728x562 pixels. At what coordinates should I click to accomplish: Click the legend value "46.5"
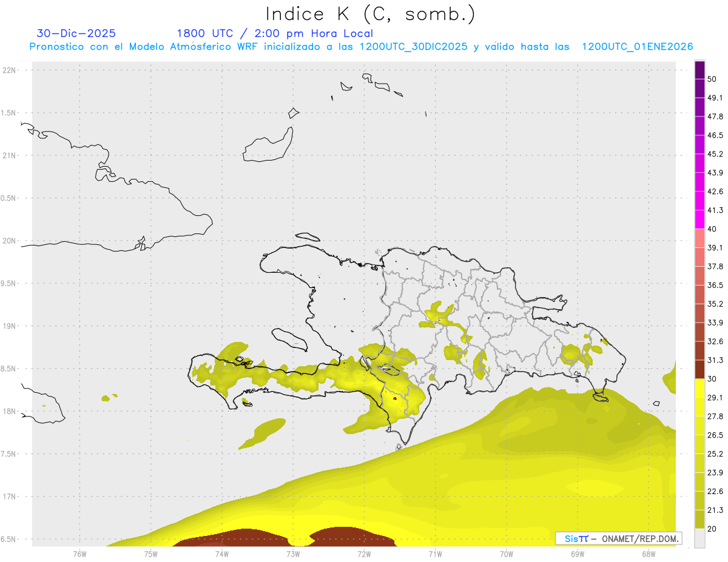point(715,135)
